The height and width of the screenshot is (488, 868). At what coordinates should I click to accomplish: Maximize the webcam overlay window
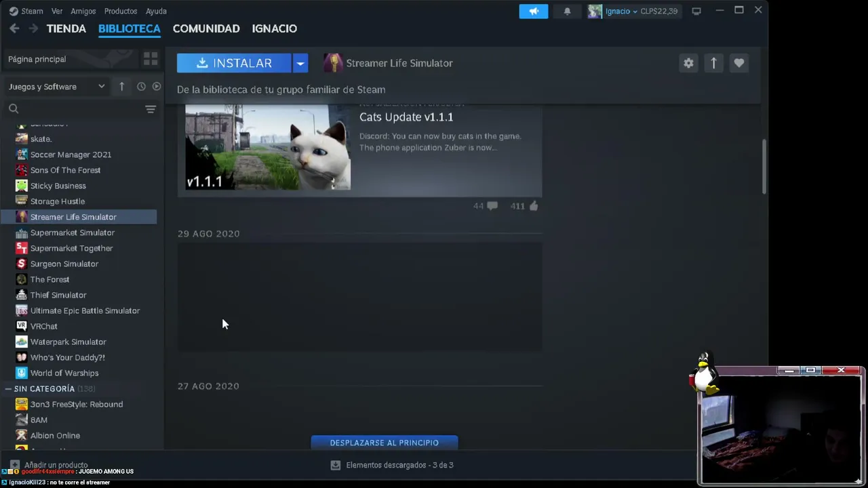tap(810, 370)
